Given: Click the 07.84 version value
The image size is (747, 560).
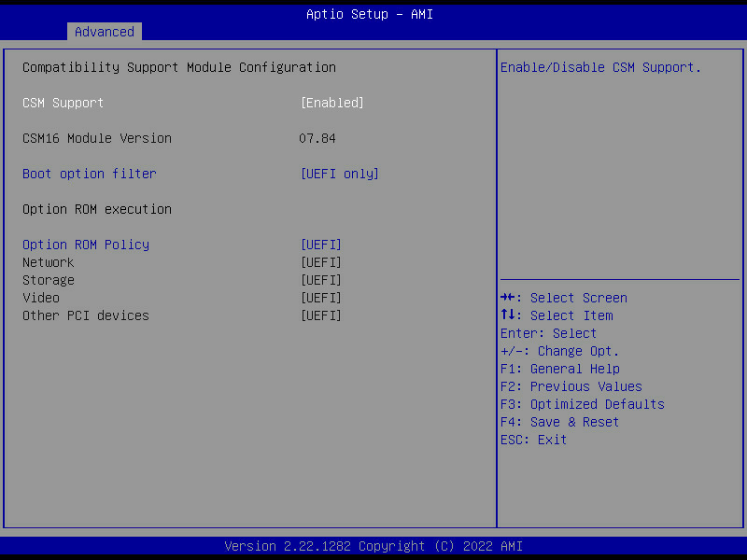Looking at the screenshot, I should 317,138.
